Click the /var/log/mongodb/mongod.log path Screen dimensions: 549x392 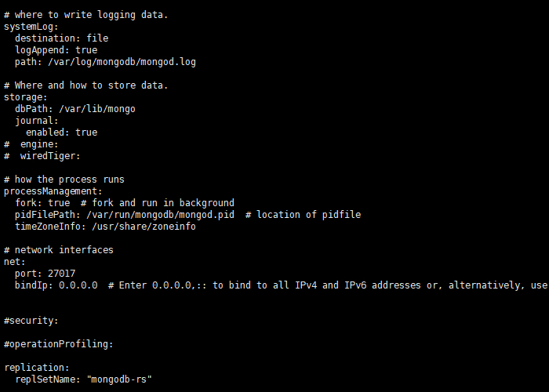(x=122, y=62)
